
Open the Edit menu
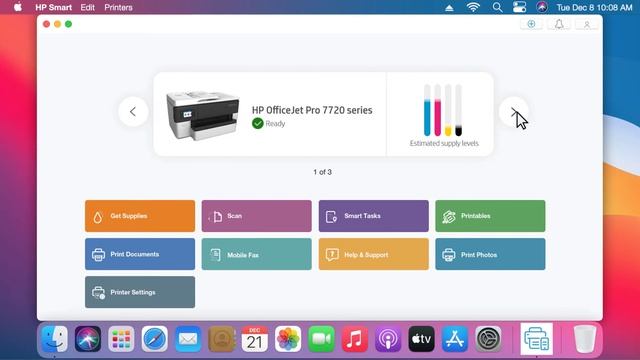[87, 7]
